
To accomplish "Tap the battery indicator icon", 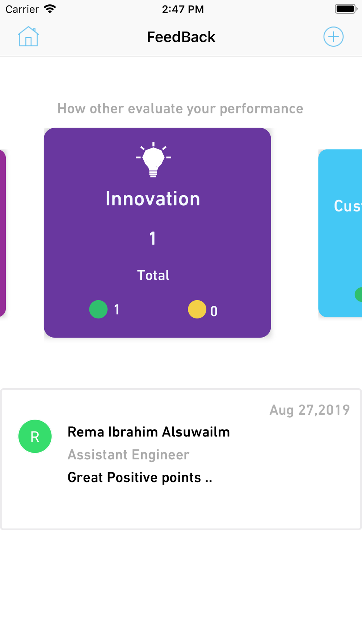I will (345, 9).
